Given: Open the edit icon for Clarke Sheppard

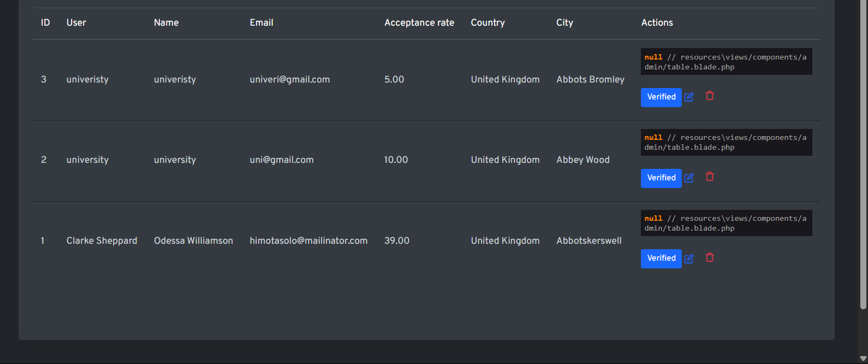Looking at the screenshot, I should (689, 259).
